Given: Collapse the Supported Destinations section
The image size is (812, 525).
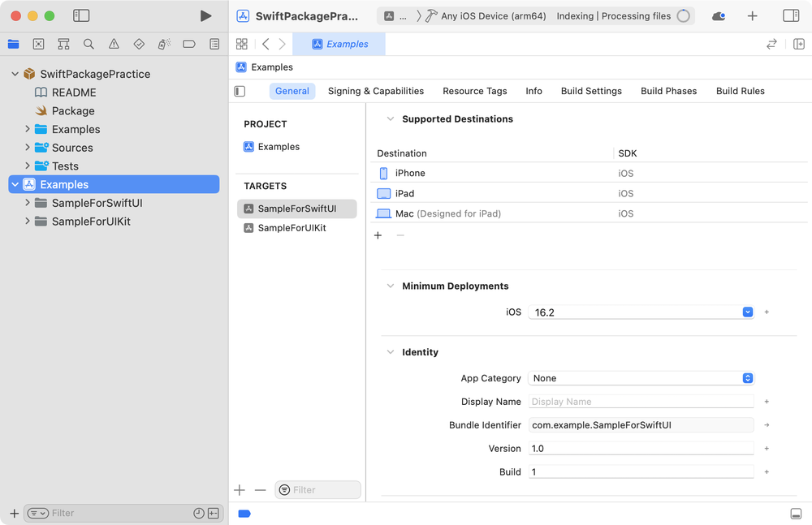Looking at the screenshot, I should (390, 119).
